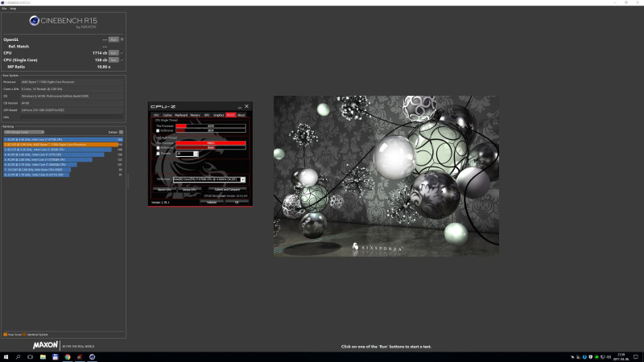Click the white shield tray icon
Viewport: 644px width, 362px height.
[x=591, y=357]
